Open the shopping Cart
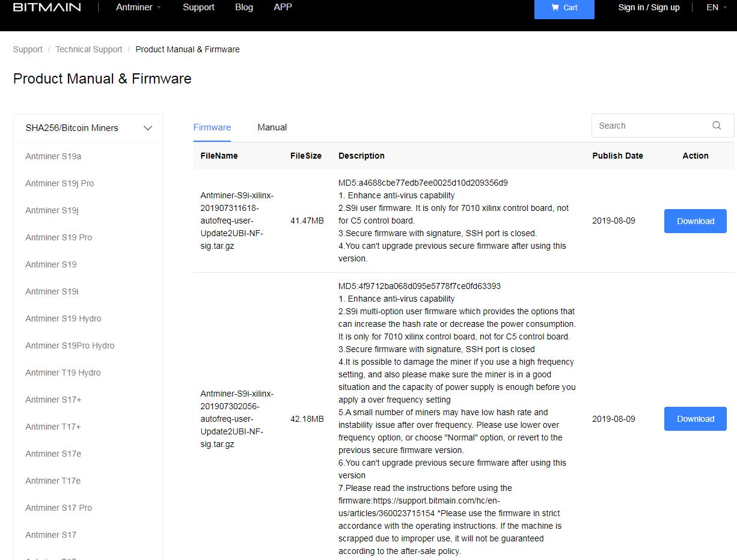 click(x=564, y=8)
